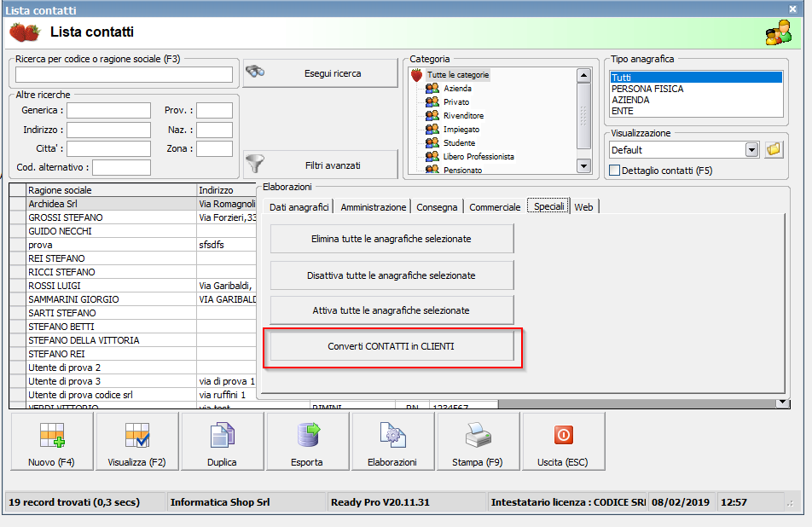Select the Privato category icon
This screenshot has width=812, height=527.
point(432,101)
